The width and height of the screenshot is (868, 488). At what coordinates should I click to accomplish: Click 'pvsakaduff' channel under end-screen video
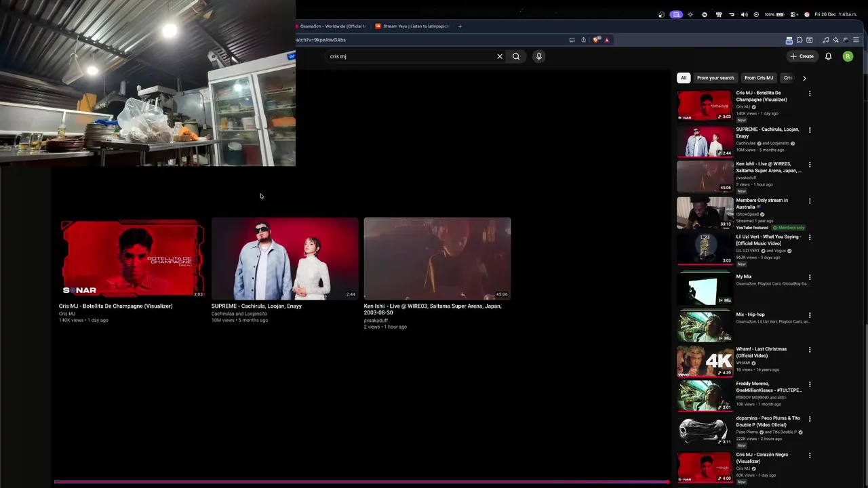point(376,321)
